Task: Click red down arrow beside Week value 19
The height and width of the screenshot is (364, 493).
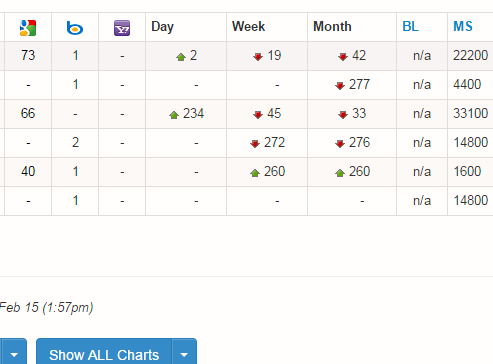Action: [x=258, y=57]
